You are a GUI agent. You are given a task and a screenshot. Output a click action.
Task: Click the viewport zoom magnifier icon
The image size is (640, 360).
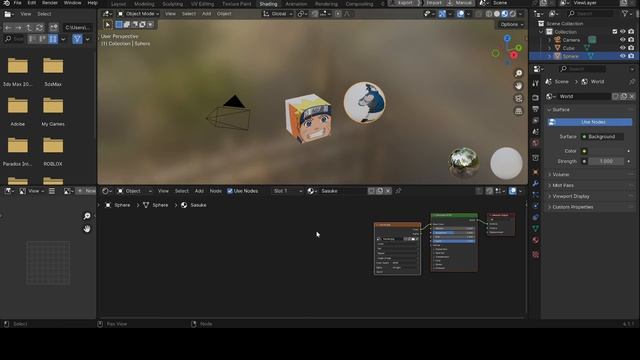(518, 73)
